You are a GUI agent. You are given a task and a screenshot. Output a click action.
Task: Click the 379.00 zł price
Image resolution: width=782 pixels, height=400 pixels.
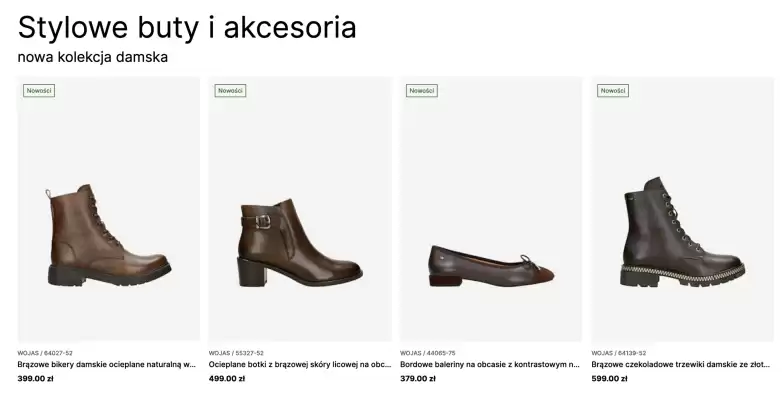418,379
